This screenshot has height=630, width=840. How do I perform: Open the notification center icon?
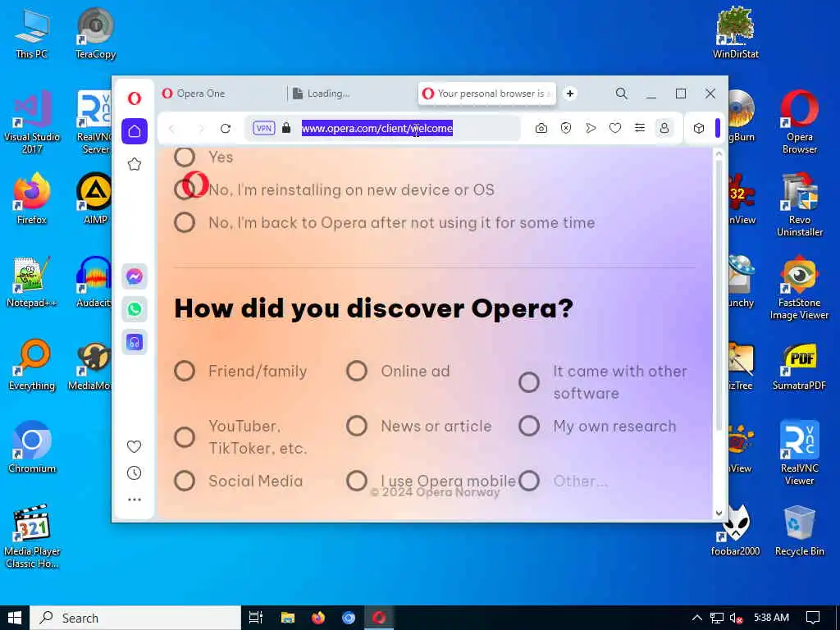(x=813, y=618)
